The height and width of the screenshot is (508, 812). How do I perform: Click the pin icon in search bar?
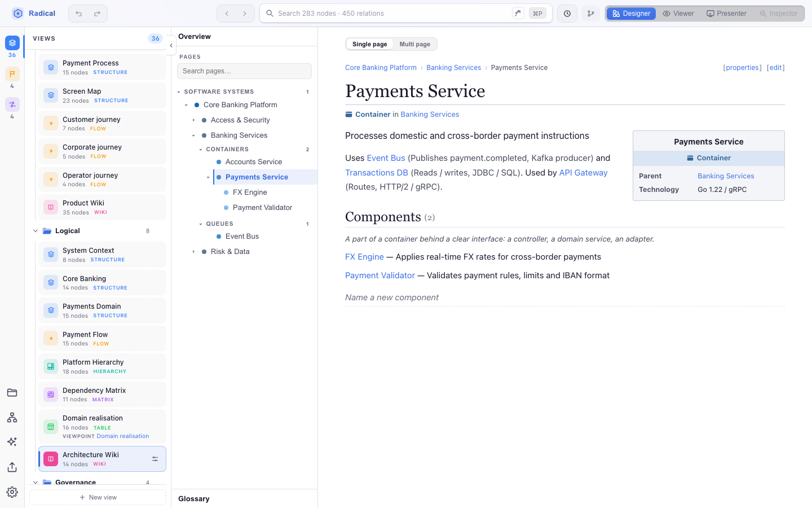pyautogui.click(x=518, y=14)
